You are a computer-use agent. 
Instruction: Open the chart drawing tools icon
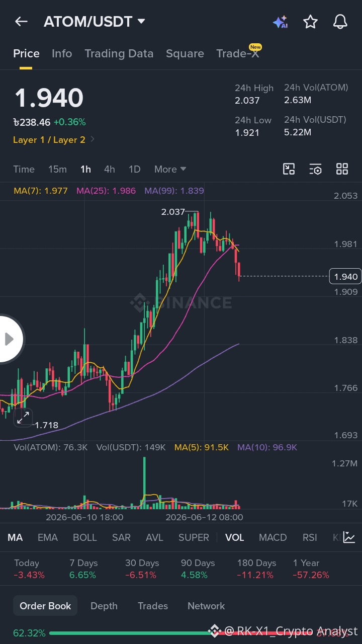pos(289,169)
